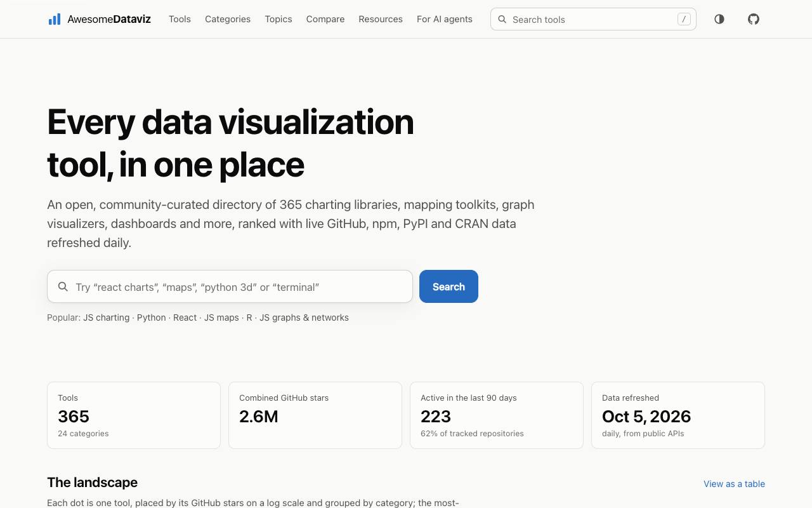Image resolution: width=812 pixels, height=508 pixels.
Task: Click the magnifier icon in hero search box
Action: 63,286
